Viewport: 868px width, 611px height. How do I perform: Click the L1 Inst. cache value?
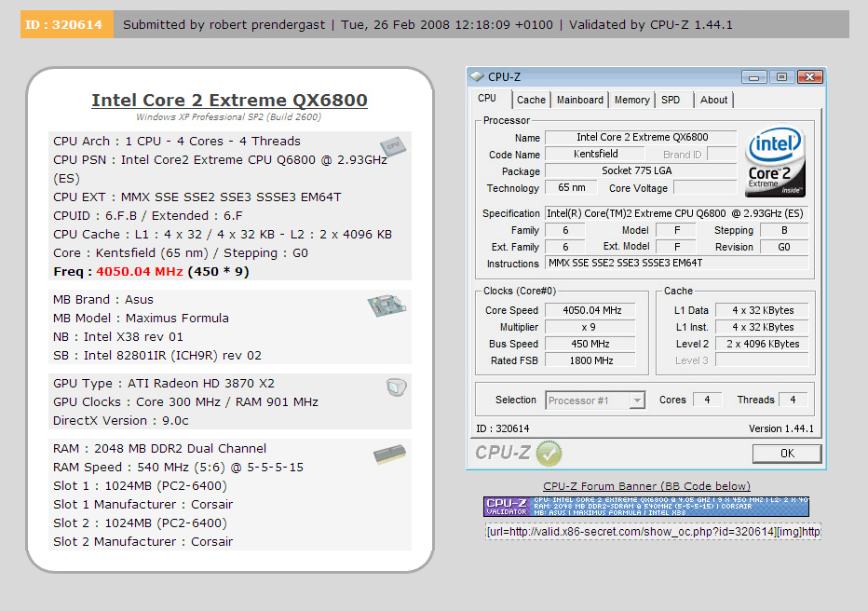click(x=762, y=327)
